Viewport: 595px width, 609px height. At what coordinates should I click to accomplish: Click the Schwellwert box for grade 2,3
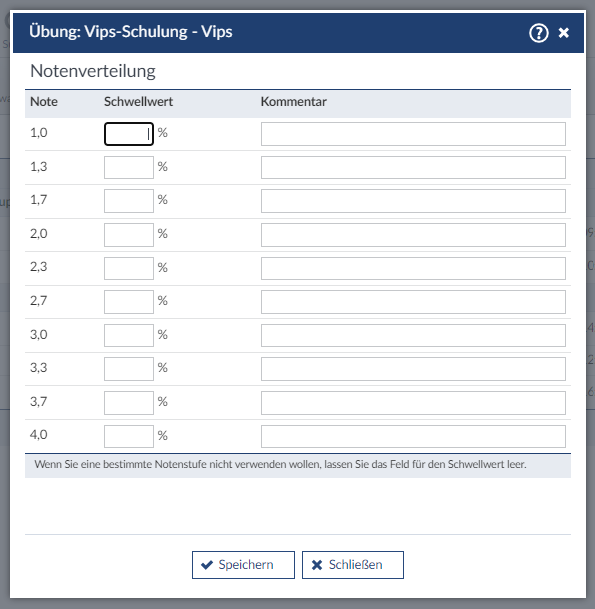[x=129, y=268]
